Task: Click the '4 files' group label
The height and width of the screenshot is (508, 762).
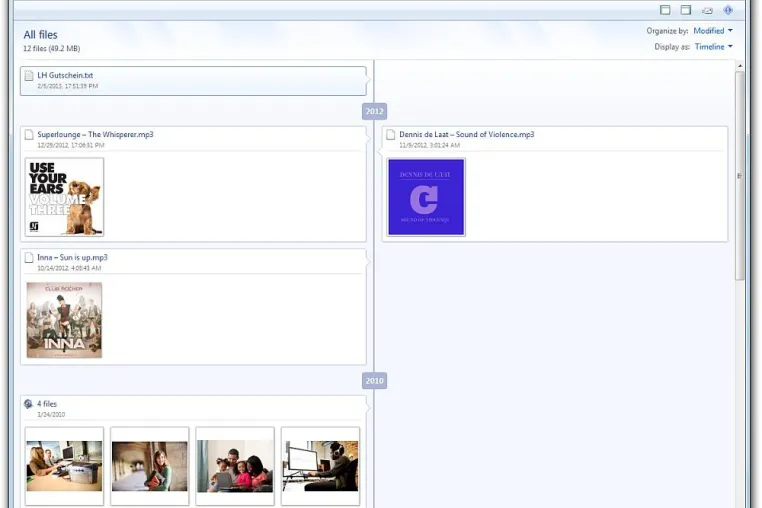Action: click(x=47, y=404)
